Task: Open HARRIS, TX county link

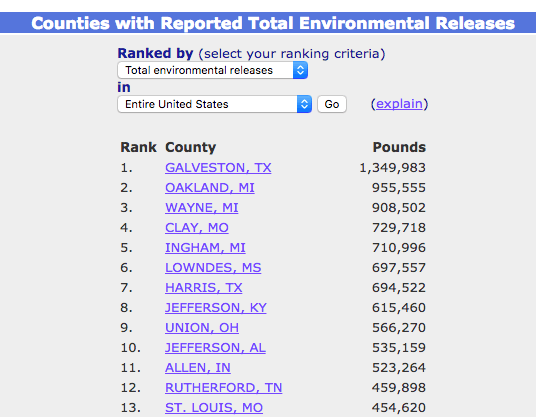Action: (204, 288)
